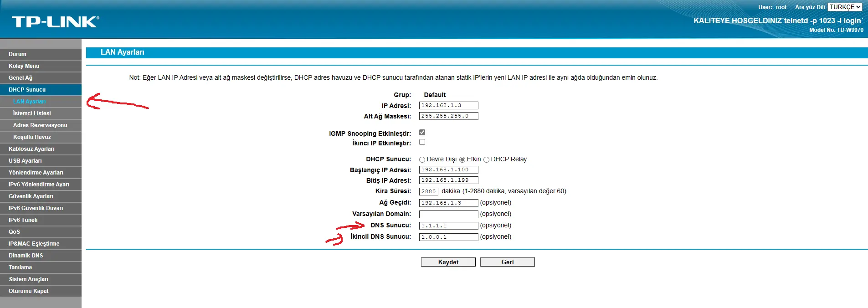Open QoS menu item

pyautogui.click(x=41, y=232)
